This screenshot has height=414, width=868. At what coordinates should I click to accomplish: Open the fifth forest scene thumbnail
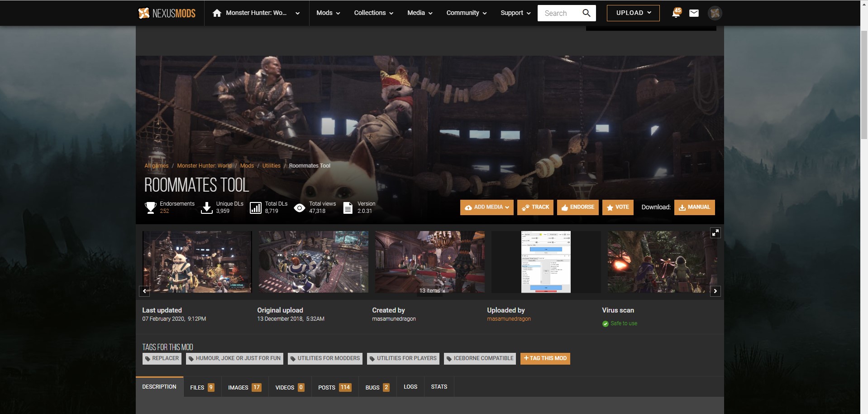(663, 262)
